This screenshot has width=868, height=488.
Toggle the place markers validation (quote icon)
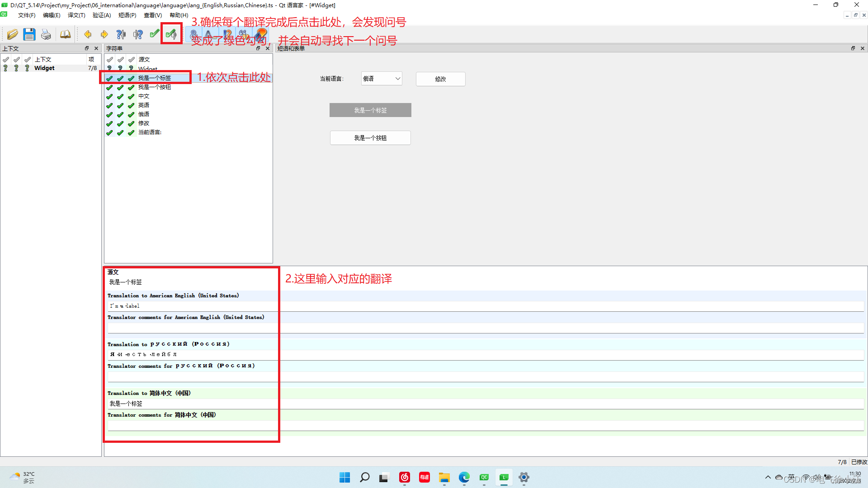pos(243,34)
